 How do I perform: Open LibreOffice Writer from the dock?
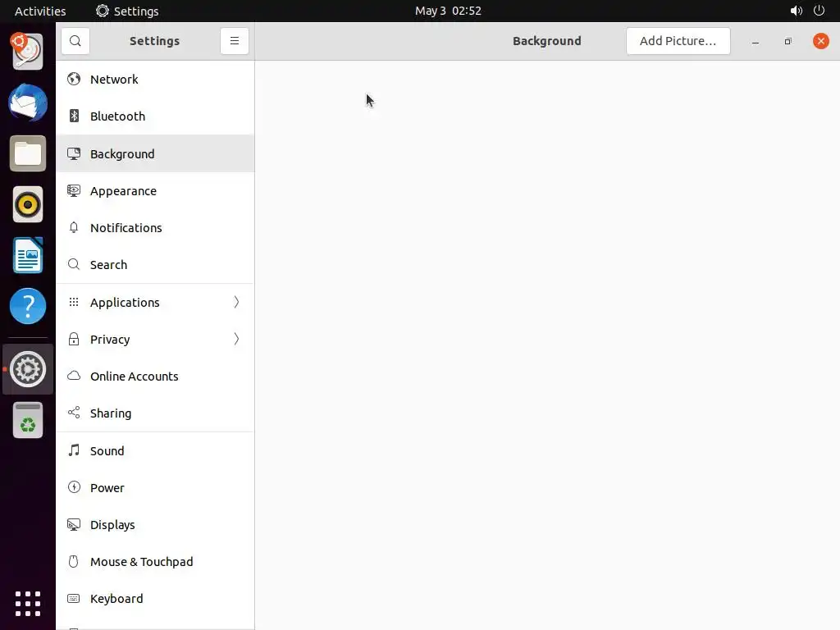[x=28, y=256]
